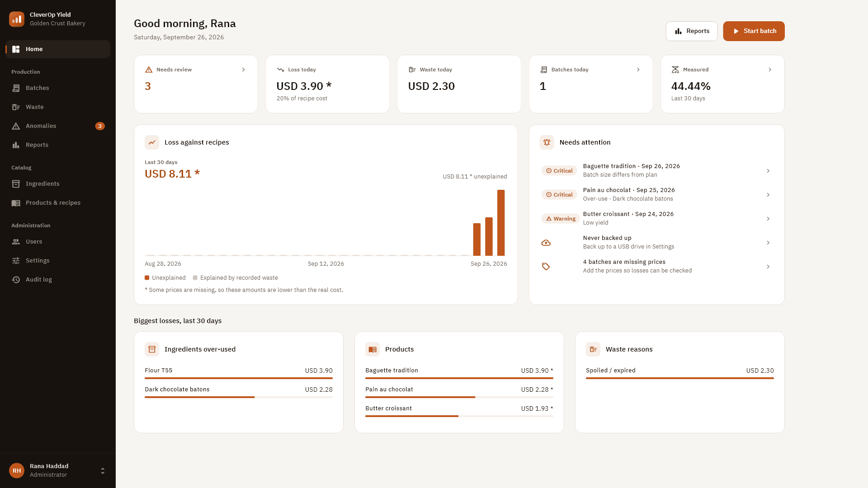Click the Measured hourglass icon
The width and height of the screenshot is (868, 488).
point(675,70)
